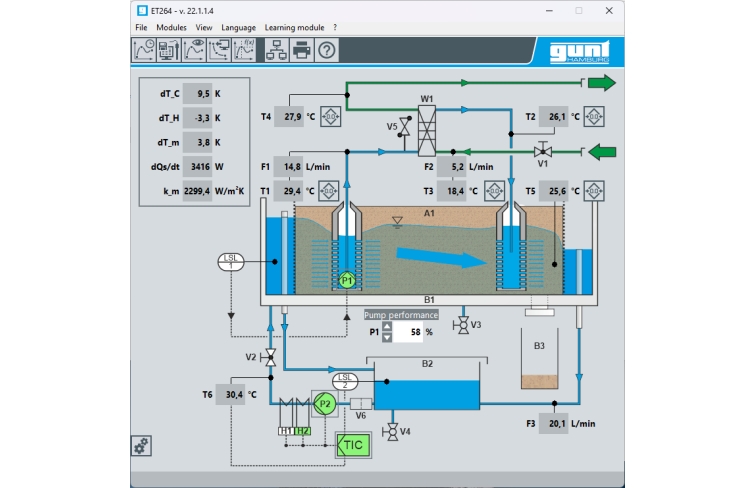The width and height of the screenshot is (755, 488).
Task: Open help via question mark icon
Action: [x=326, y=50]
